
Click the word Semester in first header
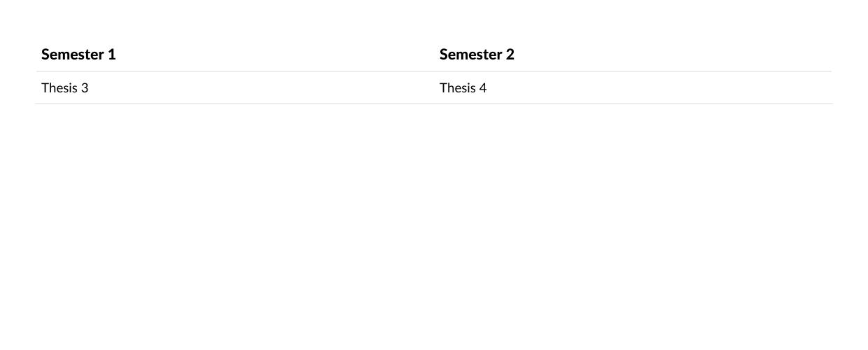[73, 55]
